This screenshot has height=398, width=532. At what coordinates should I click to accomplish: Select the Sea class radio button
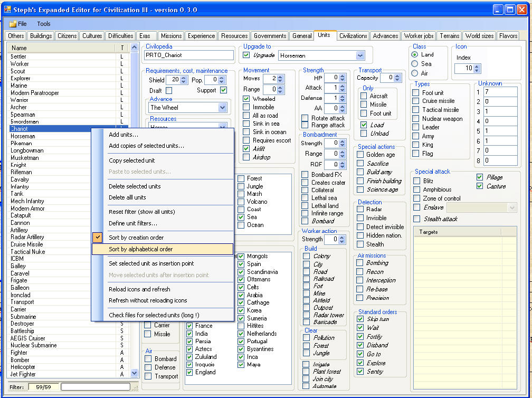point(414,64)
